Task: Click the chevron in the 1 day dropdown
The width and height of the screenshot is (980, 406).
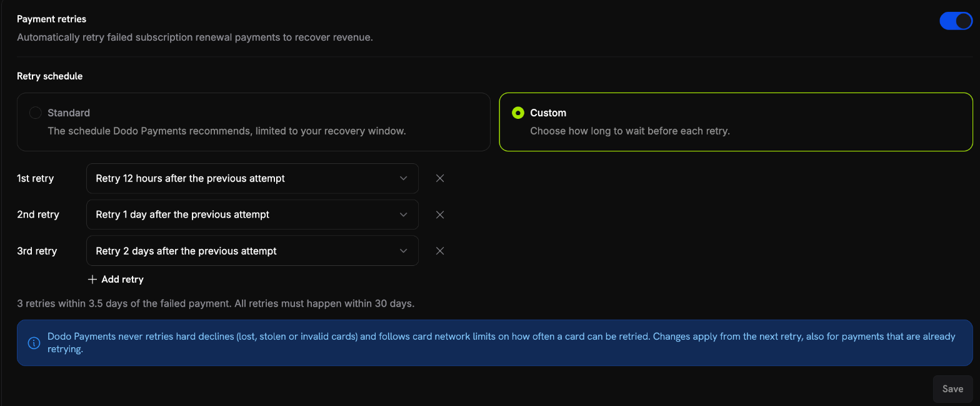Action: pyautogui.click(x=404, y=215)
